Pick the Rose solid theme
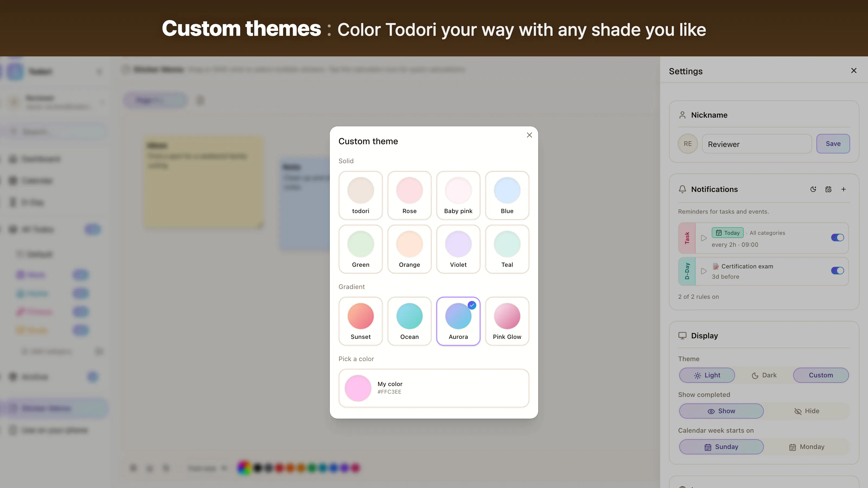This screenshot has width=868, height=488. (409, 195)
